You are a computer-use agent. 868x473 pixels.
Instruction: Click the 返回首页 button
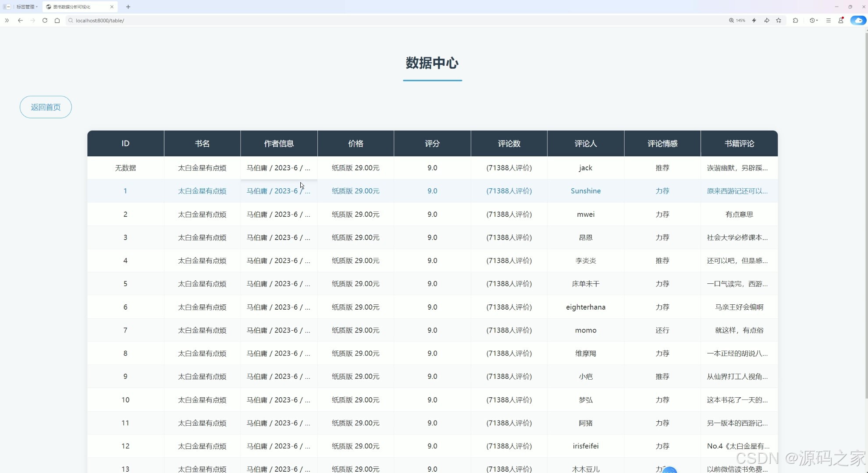(x=45, y=107)
